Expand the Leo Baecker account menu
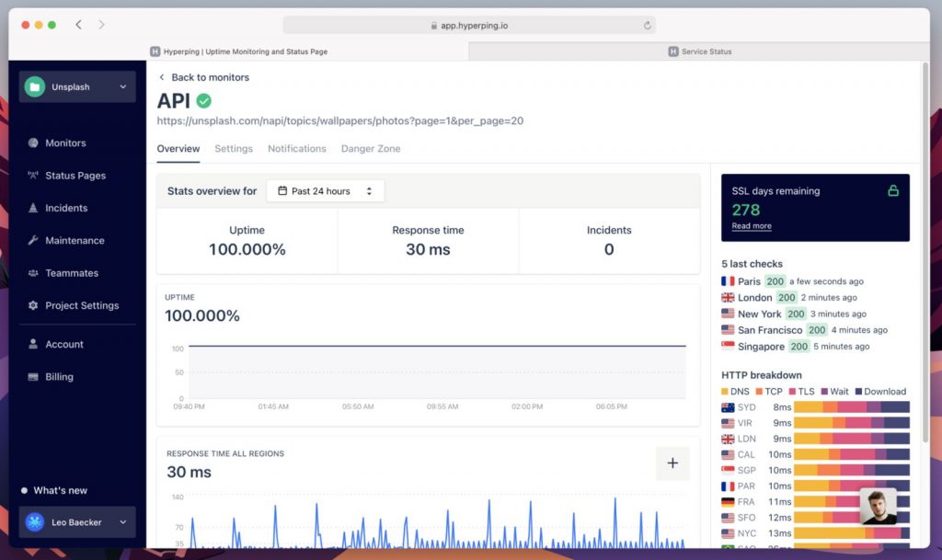Screen dimensions: 942x560 tap(76, 521)
